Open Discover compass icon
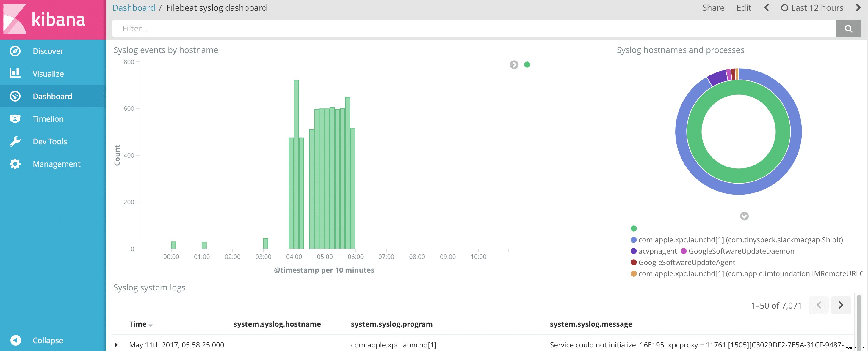The width and height of the screenshot is (868, 351). (15, 51)
